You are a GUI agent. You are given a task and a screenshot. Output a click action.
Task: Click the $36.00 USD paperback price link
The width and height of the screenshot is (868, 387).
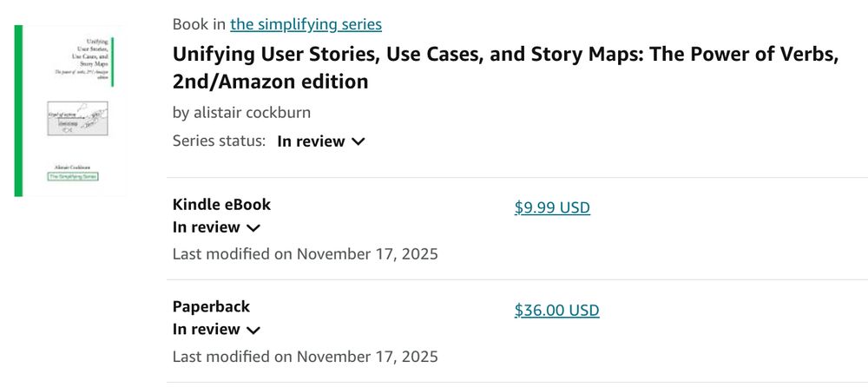pyautogui.click(x=556, y=310)
